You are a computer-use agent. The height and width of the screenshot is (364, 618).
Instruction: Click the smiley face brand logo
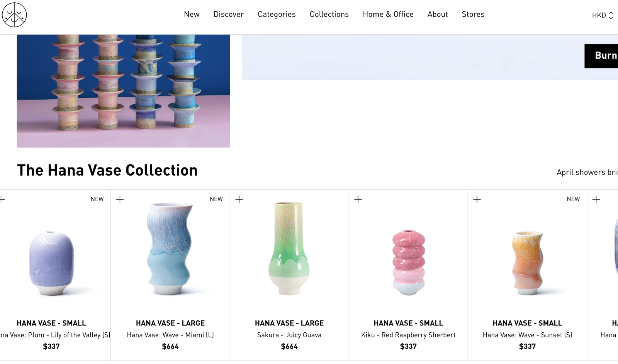click(x=14, y=15)
